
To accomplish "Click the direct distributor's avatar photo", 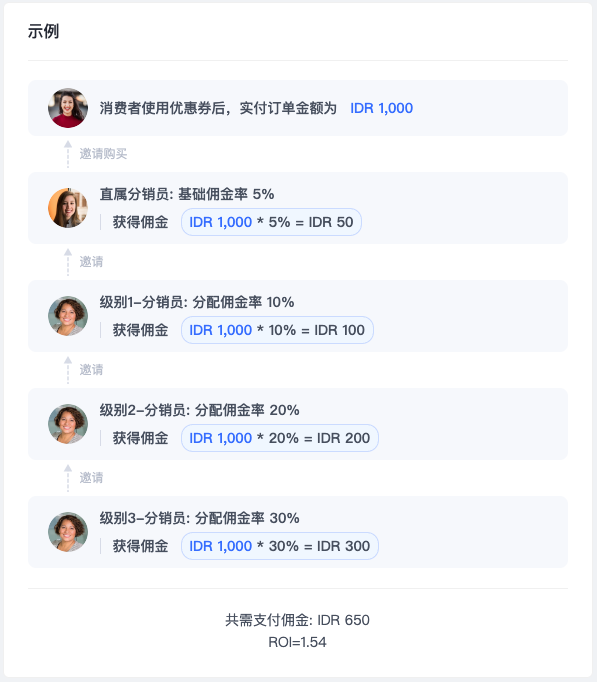I will click(68, 208).
